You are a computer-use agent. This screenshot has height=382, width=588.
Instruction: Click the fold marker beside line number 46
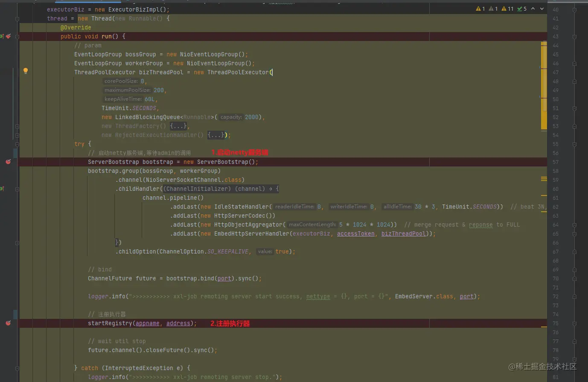[574, 64]
